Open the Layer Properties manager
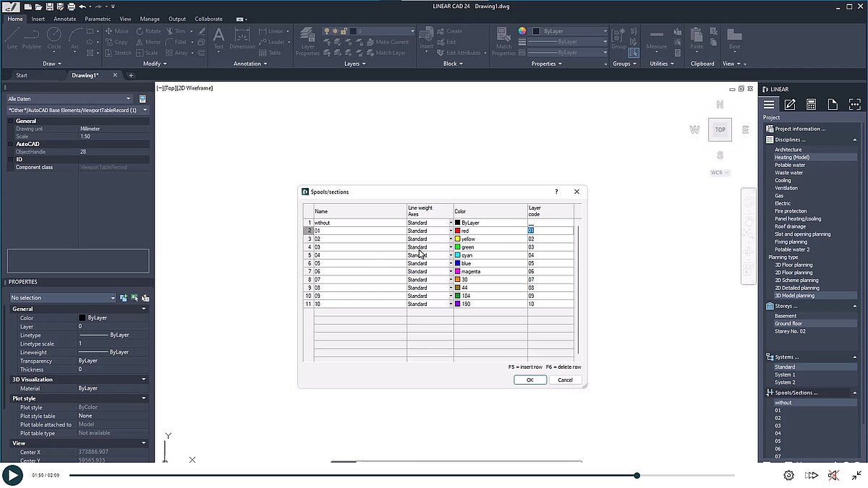This screenshot has height=488, width=868. tap(307, 42)
